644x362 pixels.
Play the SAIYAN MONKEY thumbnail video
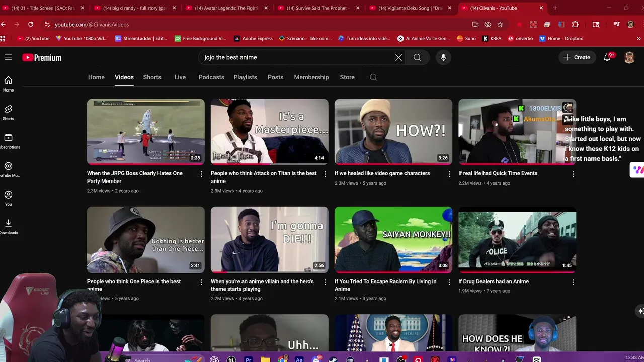pyautogui.click(x=393, y=239)
